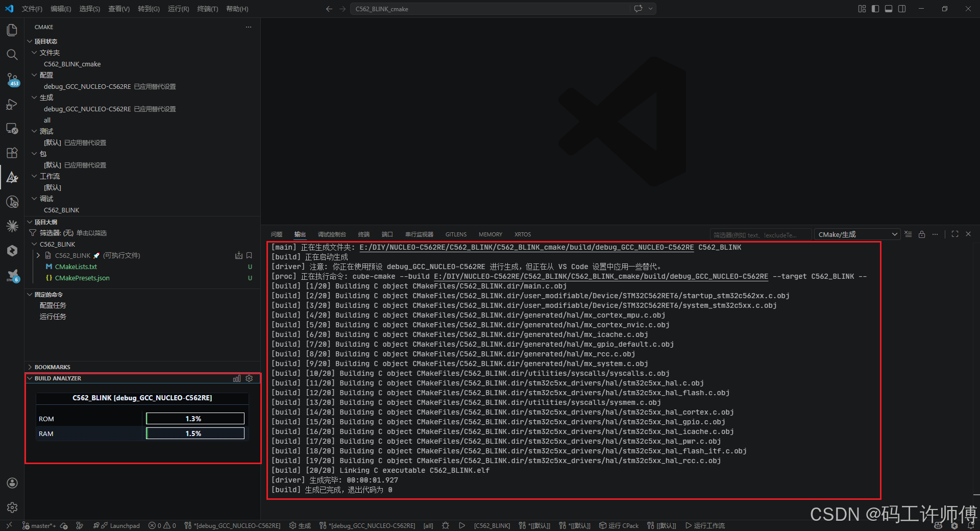
Task: Go forward with the navigation arrow
Action: pos(342,9)
